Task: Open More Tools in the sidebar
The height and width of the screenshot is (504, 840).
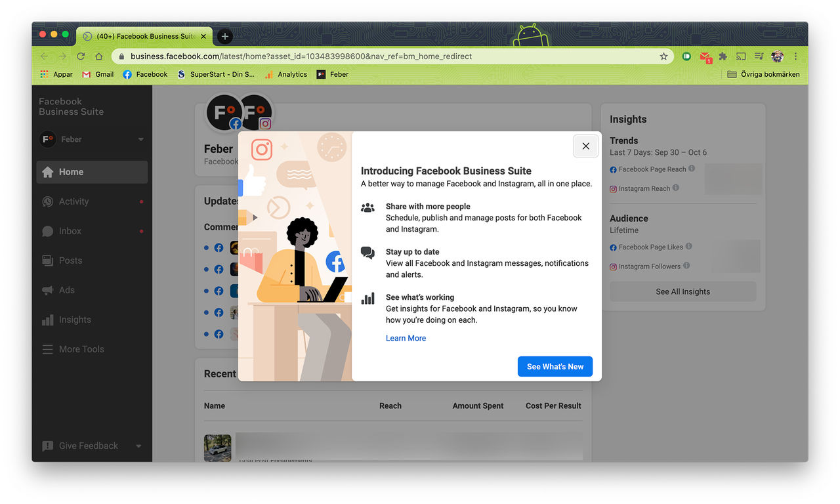Action: 92,349
